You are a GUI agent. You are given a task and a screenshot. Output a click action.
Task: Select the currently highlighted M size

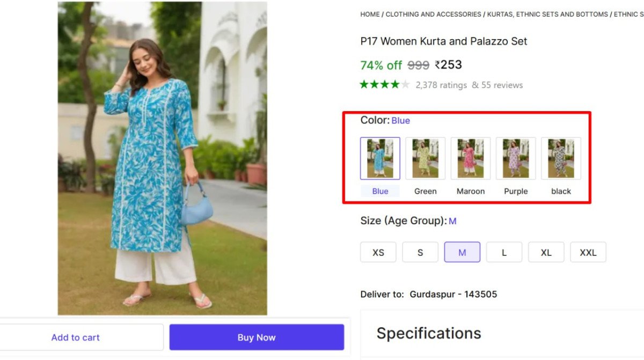point(462,252)
